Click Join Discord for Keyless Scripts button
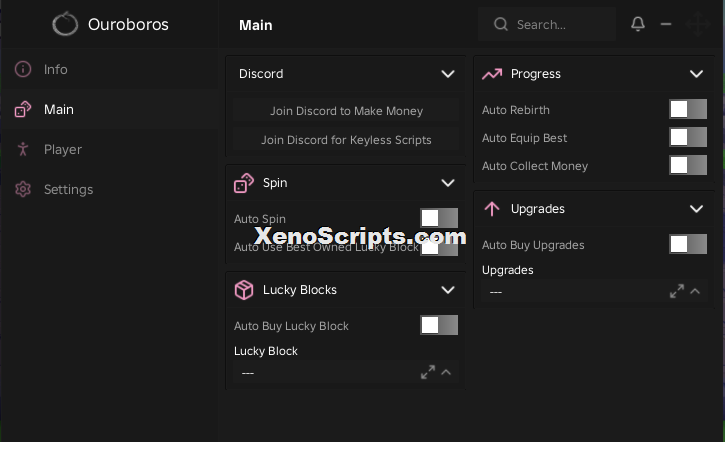 pos(346,140)
